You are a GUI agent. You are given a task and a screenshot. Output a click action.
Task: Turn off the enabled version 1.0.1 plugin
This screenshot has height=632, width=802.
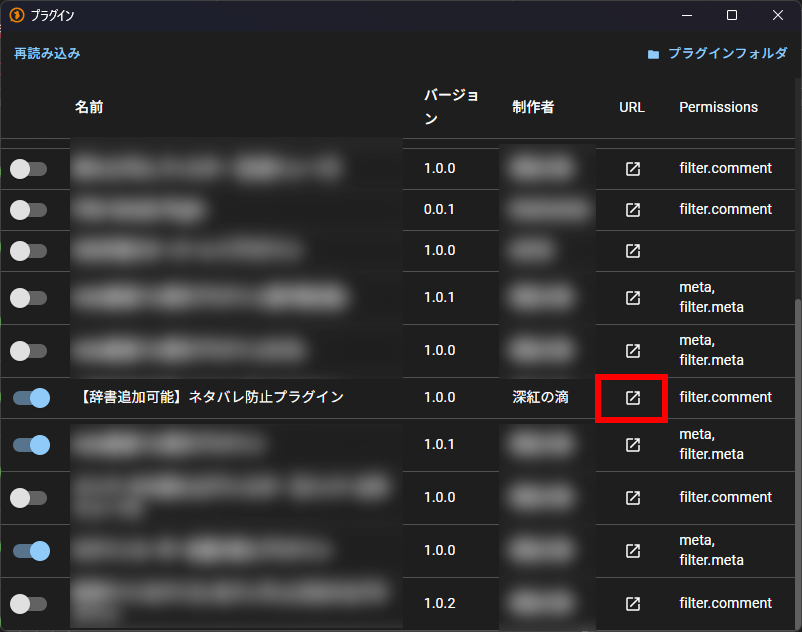coord(31,445)
